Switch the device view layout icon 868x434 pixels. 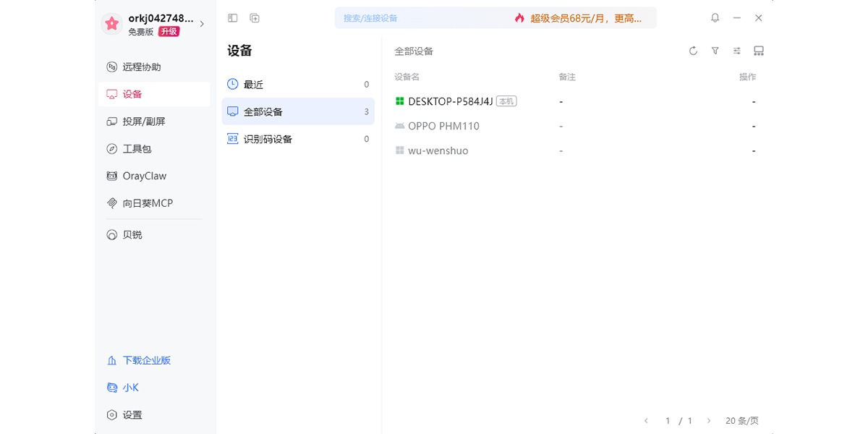(x=759, y=51)
